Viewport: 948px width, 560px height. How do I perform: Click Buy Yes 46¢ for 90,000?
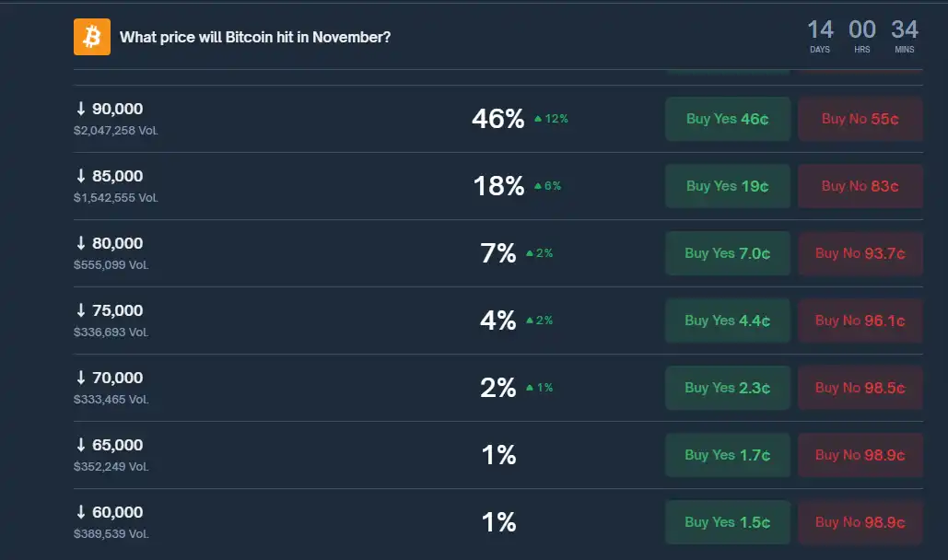point(727,118)
